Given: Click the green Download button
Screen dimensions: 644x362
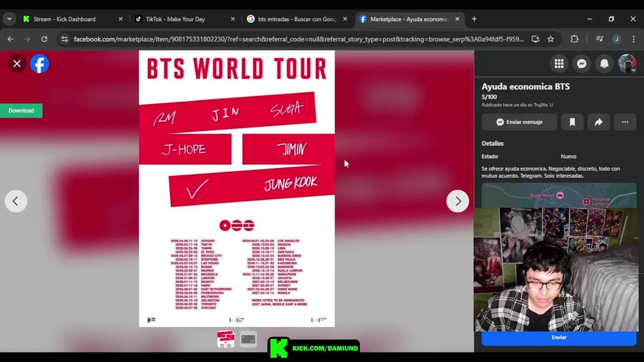Looking at the screenshot, I should (x=21, y=111).
